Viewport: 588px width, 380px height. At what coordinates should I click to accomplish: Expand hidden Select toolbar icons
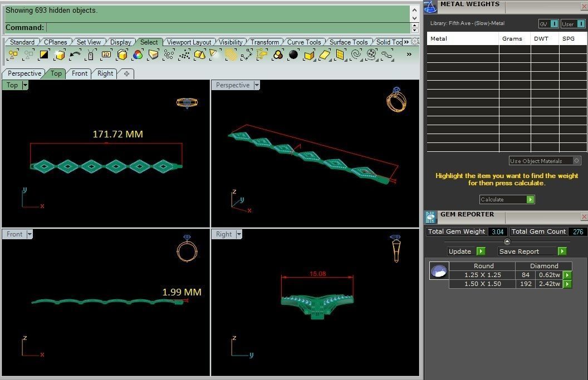[409, 55]
